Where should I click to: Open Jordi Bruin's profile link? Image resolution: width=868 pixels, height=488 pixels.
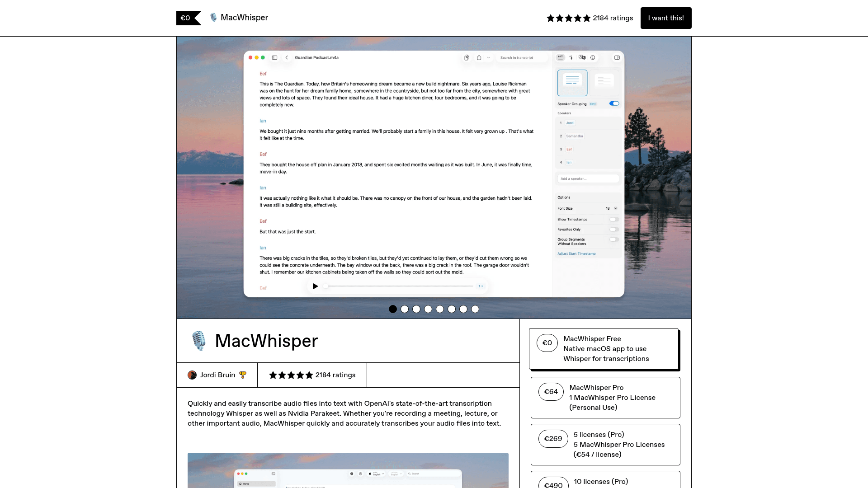coord(217,375)
